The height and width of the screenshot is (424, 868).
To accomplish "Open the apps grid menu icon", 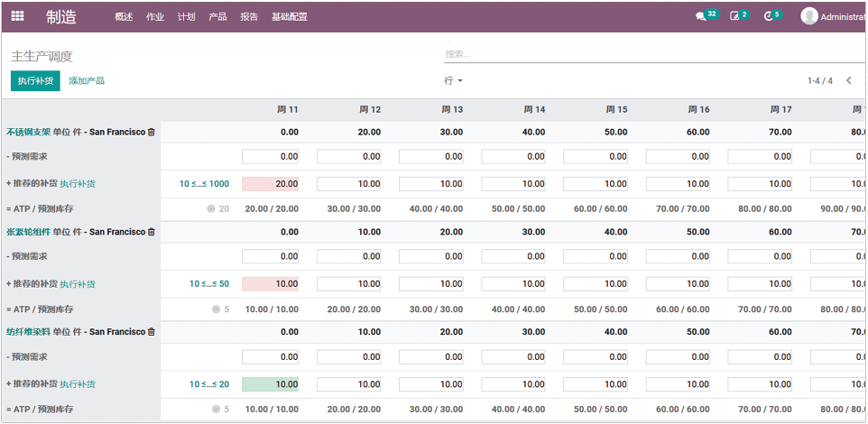I will pyautogui.click(x=17, y=15).
